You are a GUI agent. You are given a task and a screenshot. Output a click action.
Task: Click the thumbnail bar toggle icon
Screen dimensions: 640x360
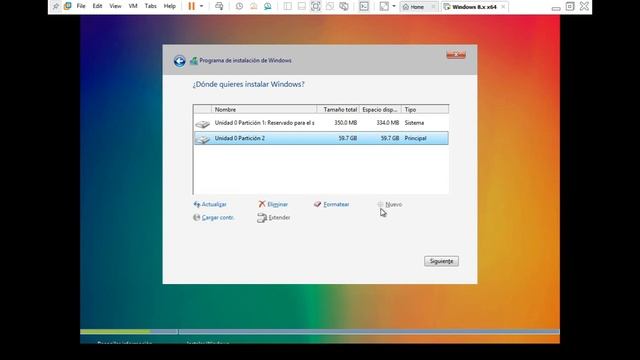click(302, 6)
